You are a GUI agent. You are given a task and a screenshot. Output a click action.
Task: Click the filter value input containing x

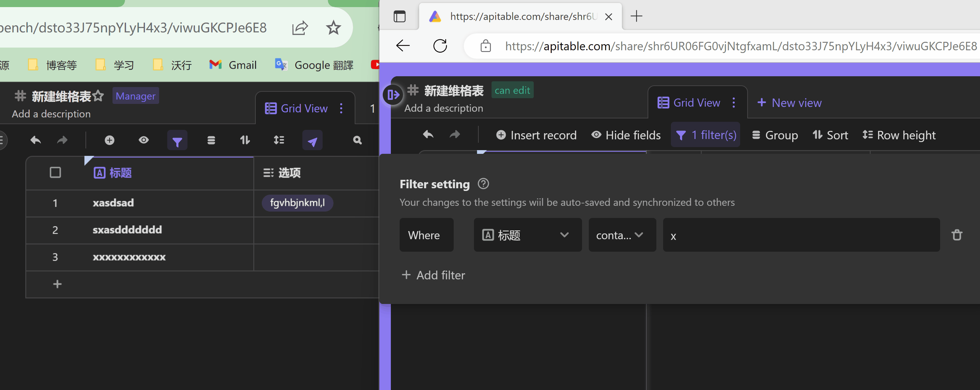point(799,235)
